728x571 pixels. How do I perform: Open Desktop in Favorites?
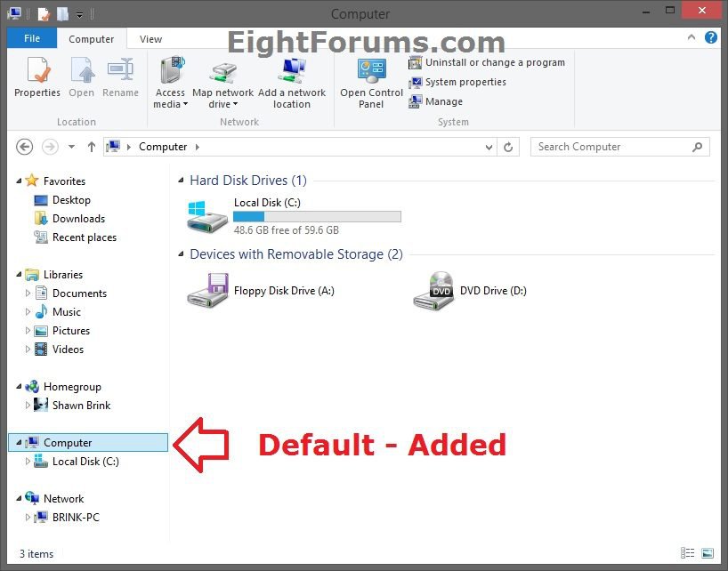71,200
